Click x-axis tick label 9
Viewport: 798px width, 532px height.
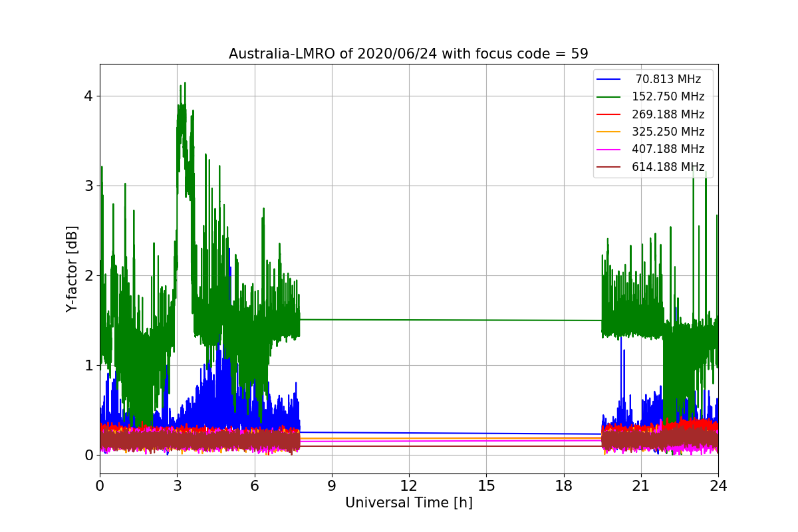[x=332, y=486]
